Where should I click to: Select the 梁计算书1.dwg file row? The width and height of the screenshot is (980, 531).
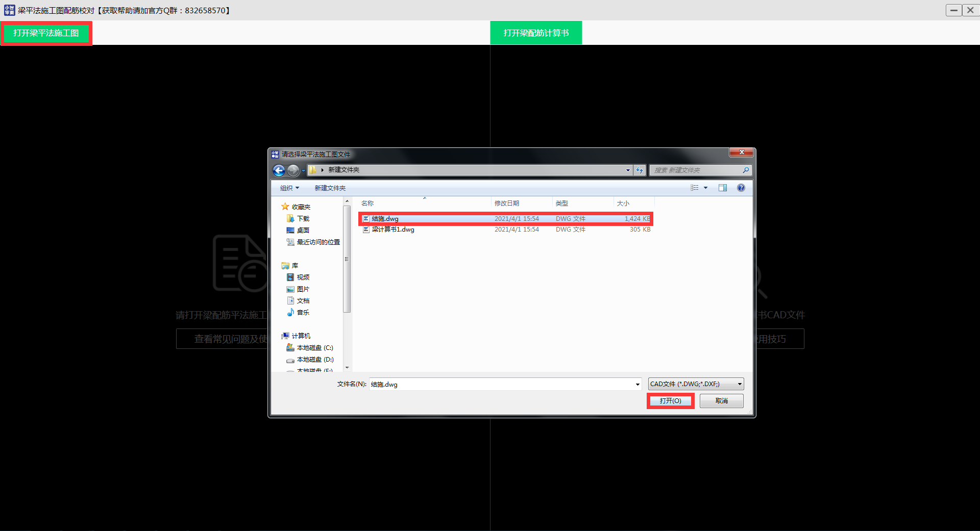(x=506, y=230)
